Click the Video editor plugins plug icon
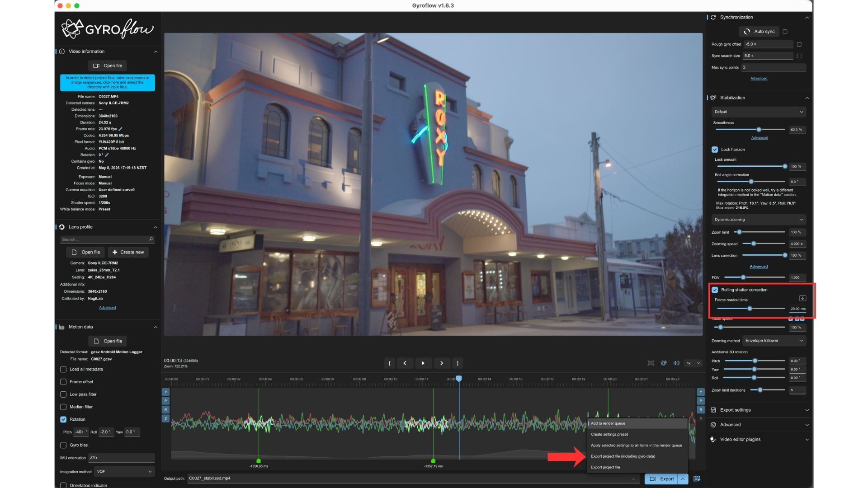 pyautogui.click(x=713, y=439)
